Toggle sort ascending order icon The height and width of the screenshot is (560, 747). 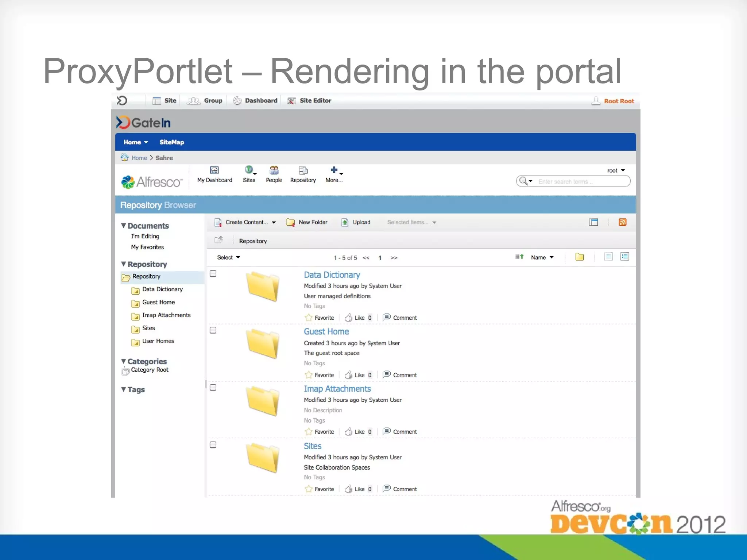pyautogui.click(x=519, y=257)
